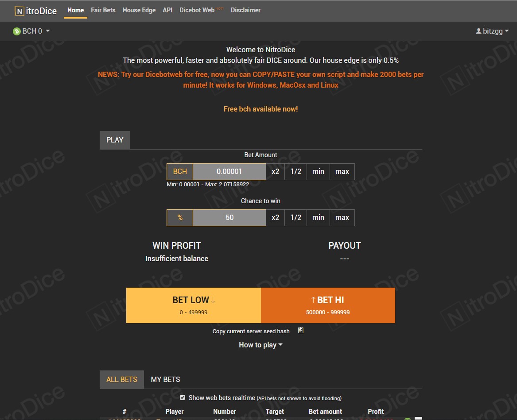This screenshot has width=517, height=420.
Task: Click the WIN PROFIT heading
Action: (177, 246)
